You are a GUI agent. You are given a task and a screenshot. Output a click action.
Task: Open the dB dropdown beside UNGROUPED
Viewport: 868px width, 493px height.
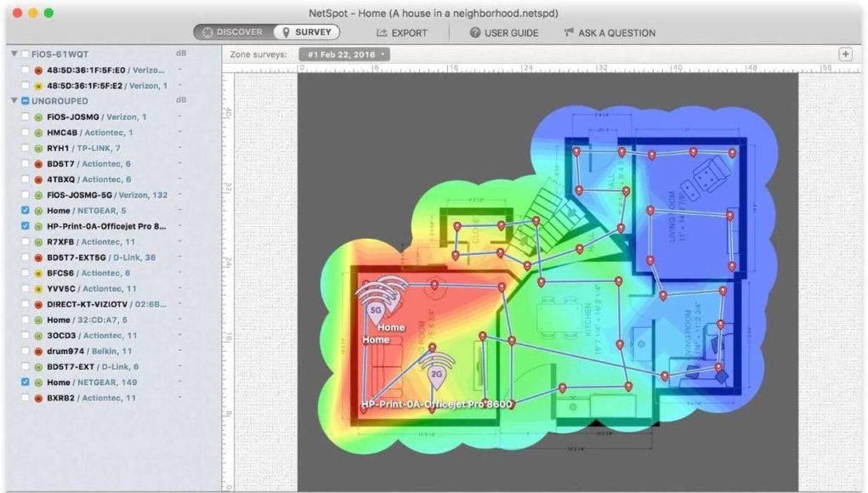coord(181,100)
